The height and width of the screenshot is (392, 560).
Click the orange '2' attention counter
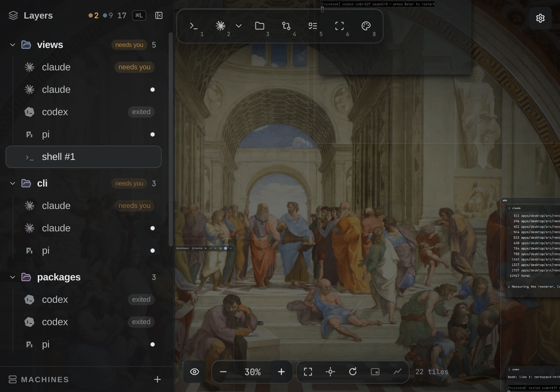point(94,16)
